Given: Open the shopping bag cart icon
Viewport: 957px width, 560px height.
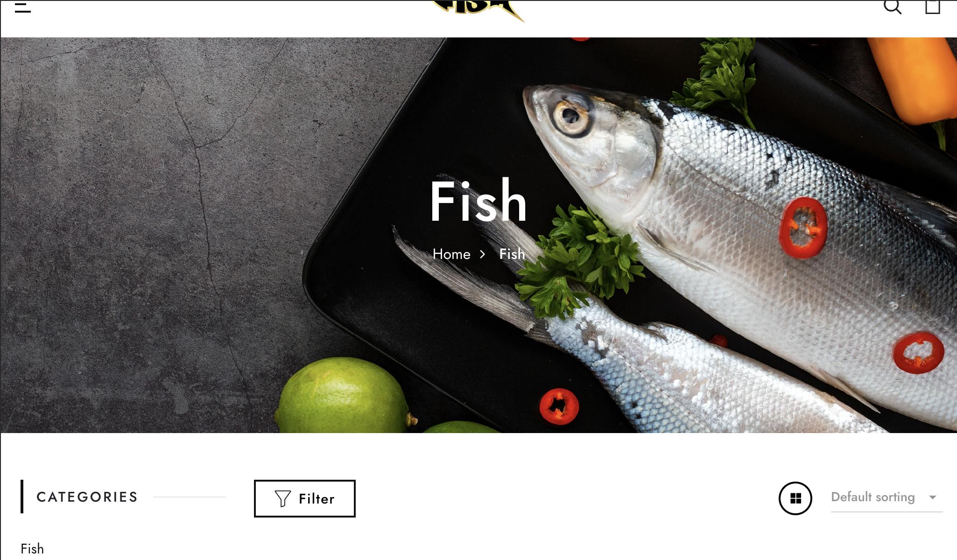Looking at the screenshot, I should 933,7.
